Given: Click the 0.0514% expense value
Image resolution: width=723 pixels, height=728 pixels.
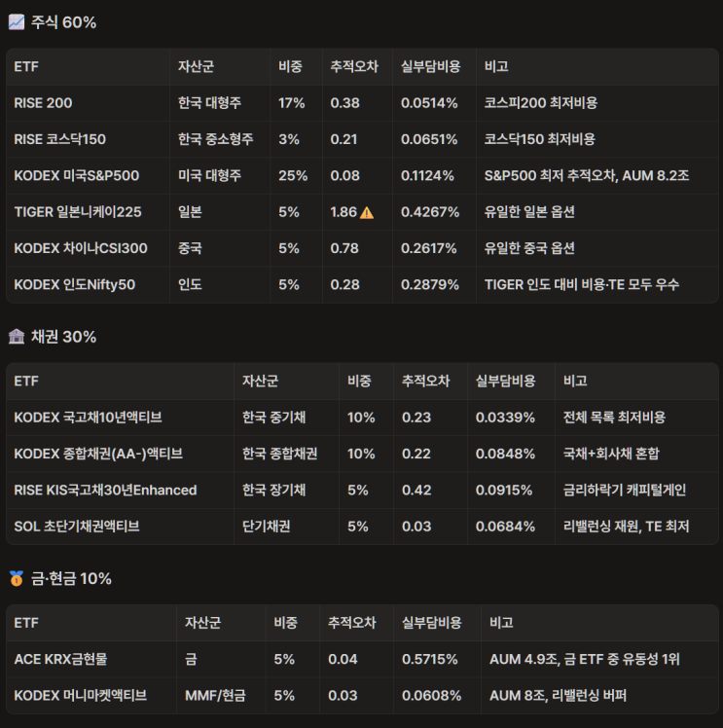Looking at the screenshot, I should (x=429, y=103).
